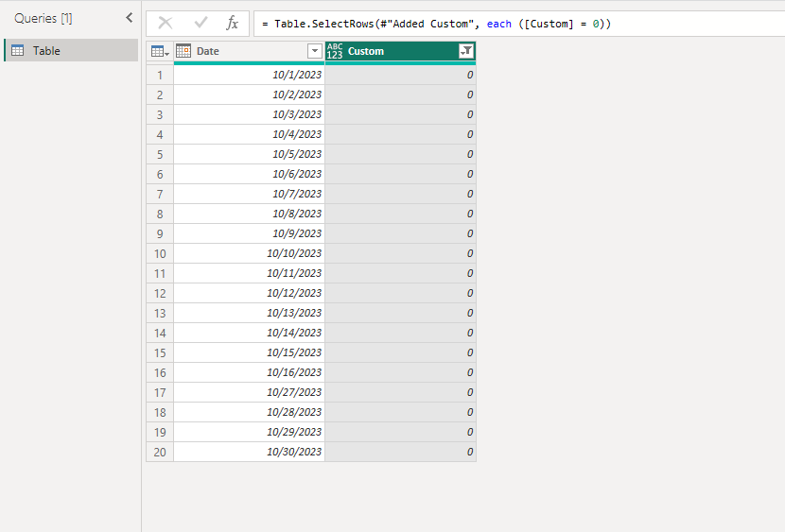
Task: Click the date cell 10/8/2023
Action: [250, 214]
